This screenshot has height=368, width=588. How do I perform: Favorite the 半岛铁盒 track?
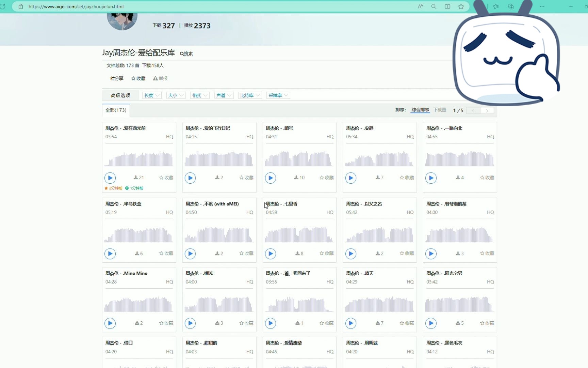coord(166,253)
